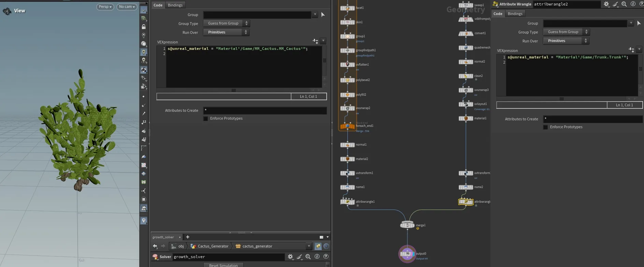Viewport: 644px width, 267px height.
Task: Click Reset Simulation button
Action: 224,265
